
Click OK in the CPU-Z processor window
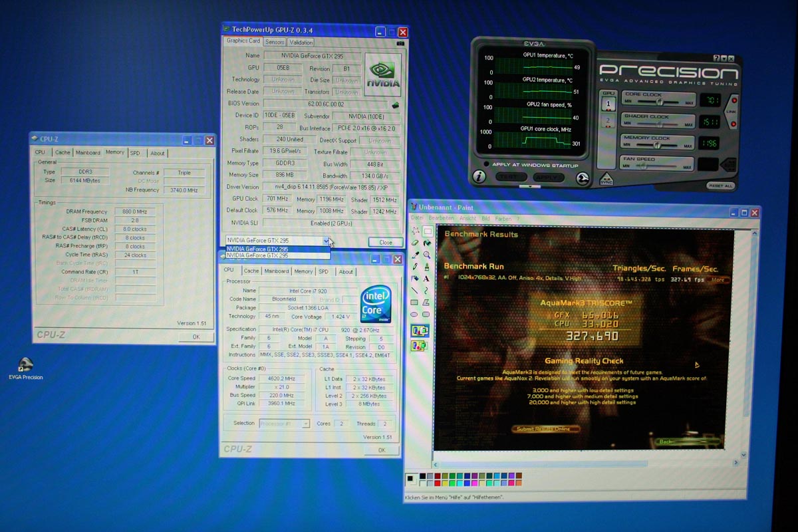click(x=381, y=450)
